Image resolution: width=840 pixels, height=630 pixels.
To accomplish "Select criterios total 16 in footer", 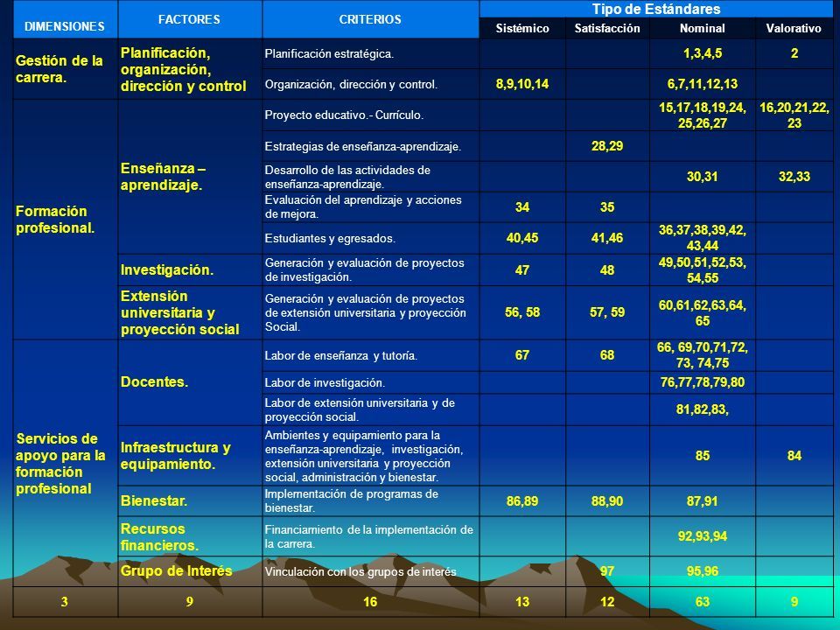I will click(370, 602).
